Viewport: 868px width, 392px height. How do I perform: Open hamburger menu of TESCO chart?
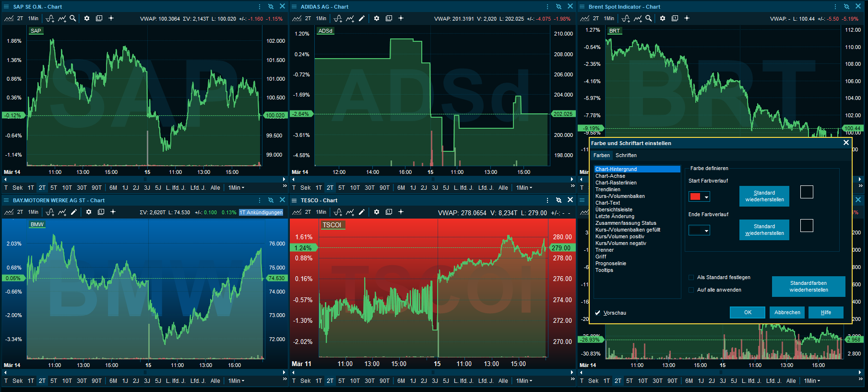click(x=294, y=200)
